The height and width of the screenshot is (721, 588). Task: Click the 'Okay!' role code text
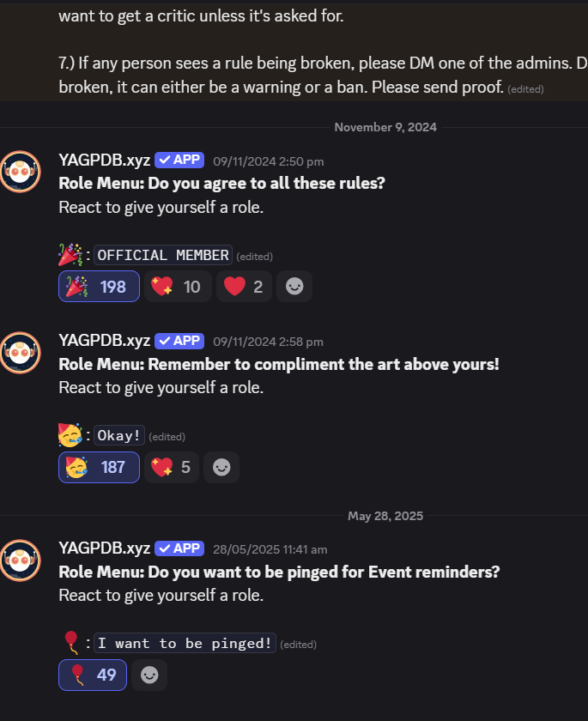[119, 435]
